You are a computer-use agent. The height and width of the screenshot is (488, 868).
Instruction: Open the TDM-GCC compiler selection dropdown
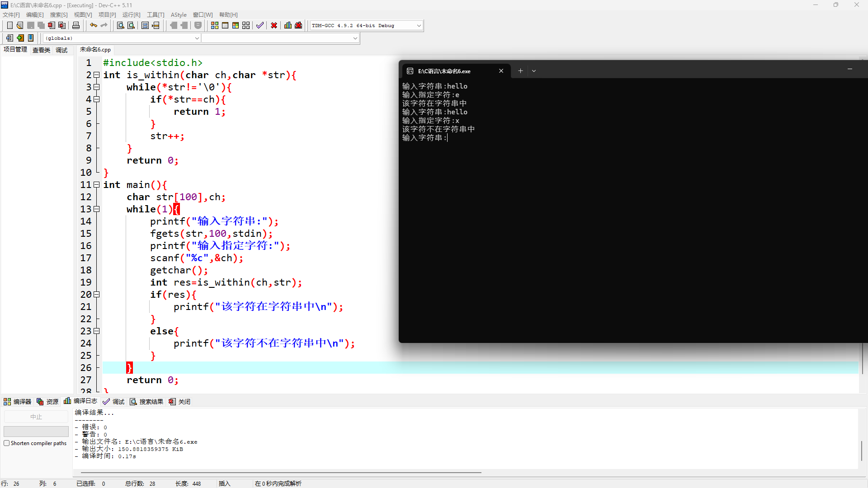pos(419,26)
